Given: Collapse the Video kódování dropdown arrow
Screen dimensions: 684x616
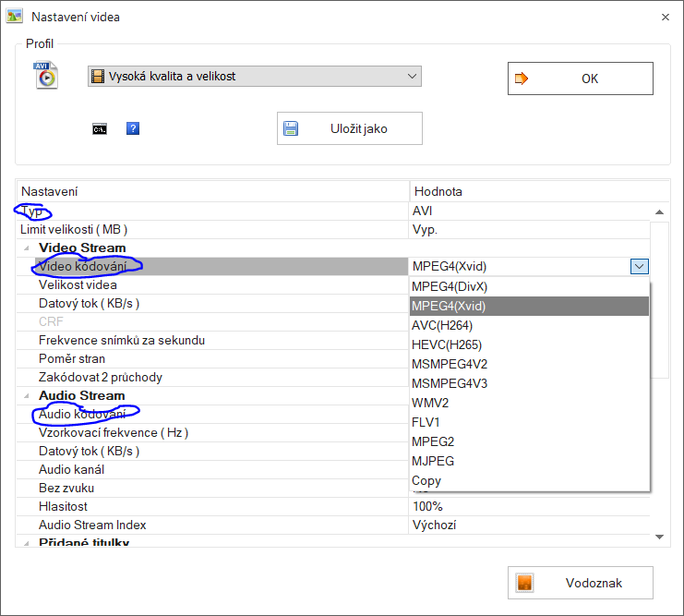Looking at the screenshot, I should [x=639, y=267].
